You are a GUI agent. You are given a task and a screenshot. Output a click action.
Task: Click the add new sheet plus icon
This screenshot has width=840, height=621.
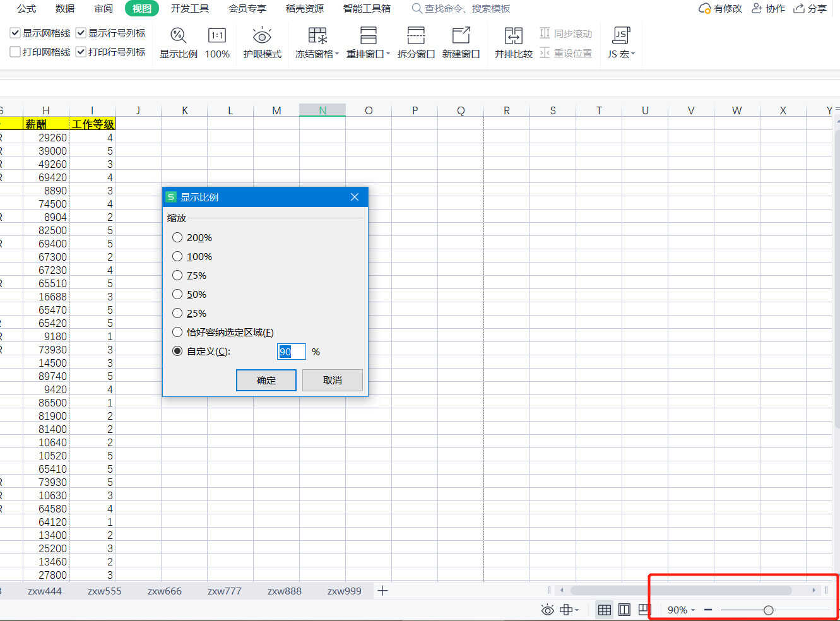[x=382, y=591]
